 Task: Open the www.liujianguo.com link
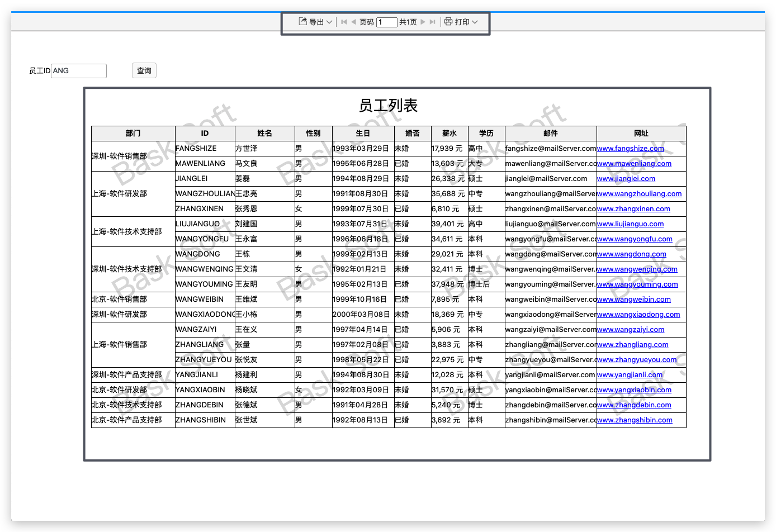(630, 224)
